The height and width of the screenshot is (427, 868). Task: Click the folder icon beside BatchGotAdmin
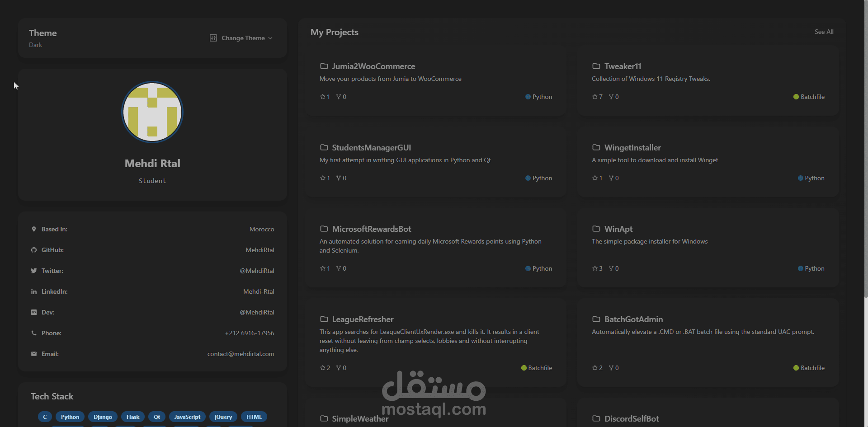coord(596,319)
